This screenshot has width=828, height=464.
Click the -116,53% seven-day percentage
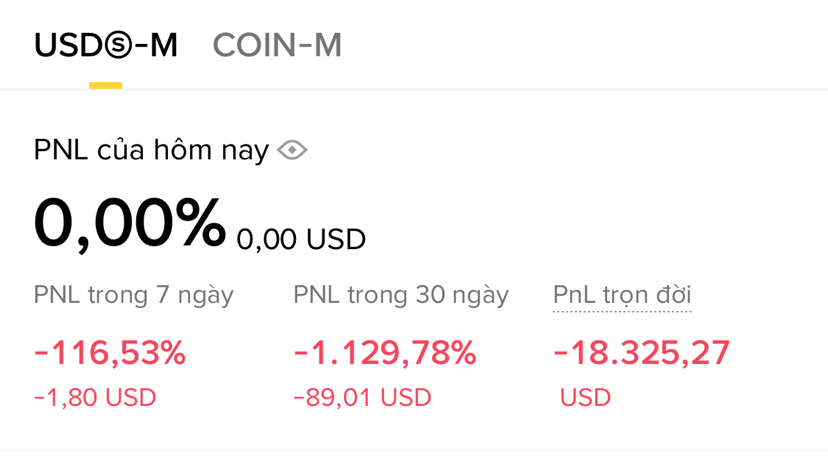pos(110,353)
